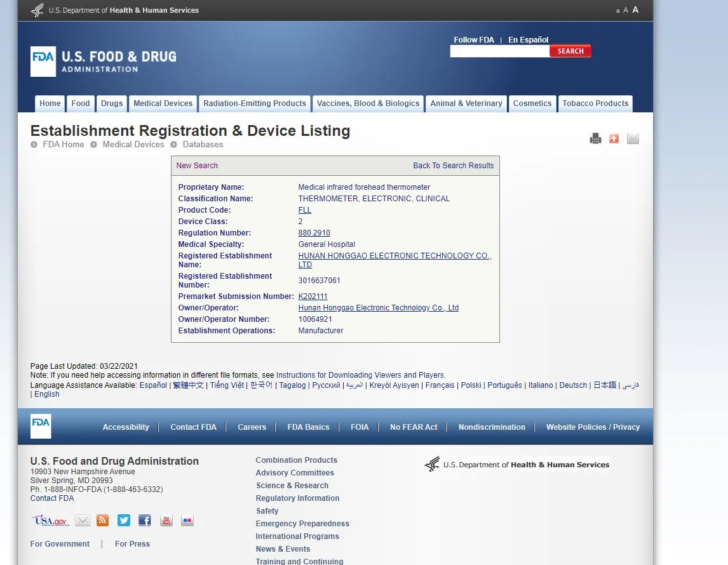Open Website Policies / Privacy link
Image resolution: width=728 pixels, height=565 pixels.
pyautogui.click(x=593, y=427)
